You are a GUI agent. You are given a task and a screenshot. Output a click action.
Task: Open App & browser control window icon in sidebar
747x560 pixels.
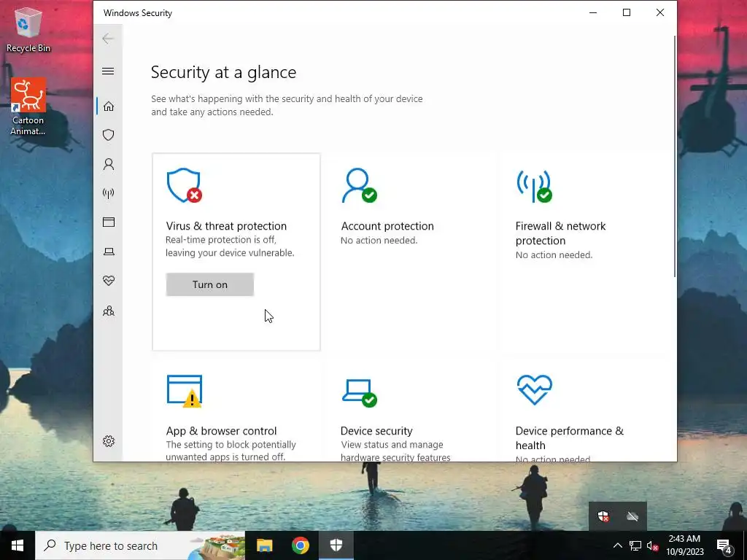point(109,222)
